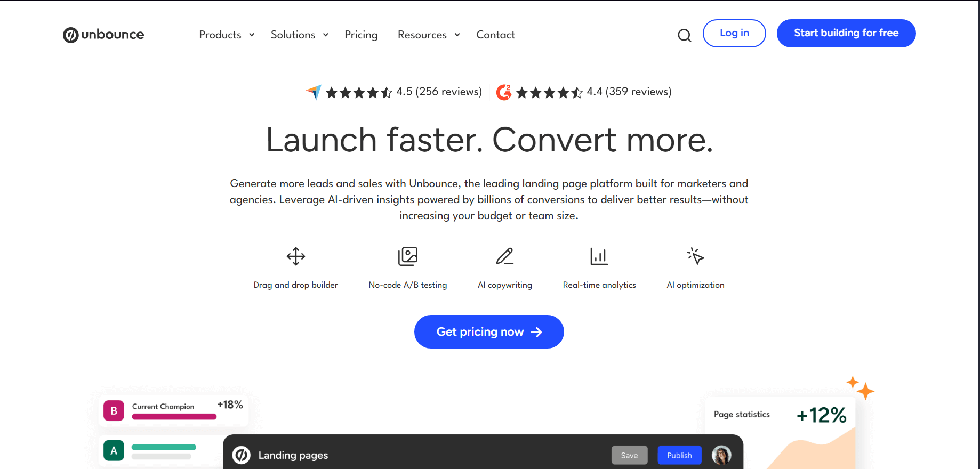Screen dimensions: 980x469
Task: Click the user avatar photo
Action: pos(721,455)
